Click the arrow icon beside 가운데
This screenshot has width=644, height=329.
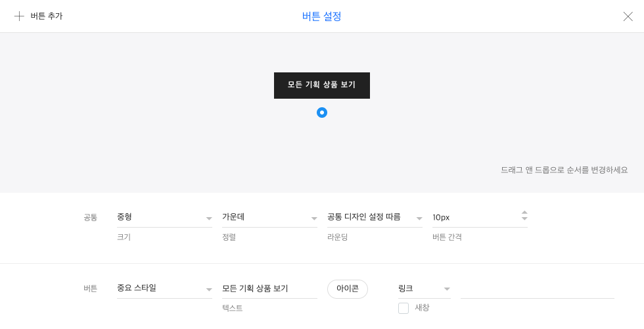(314, 218)
